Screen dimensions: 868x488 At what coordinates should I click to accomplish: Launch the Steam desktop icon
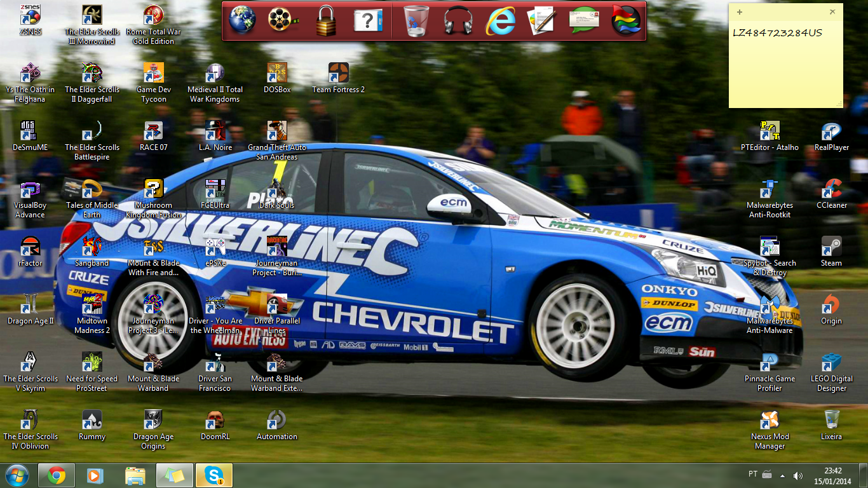pyautogui.click(x=832, y=252)
